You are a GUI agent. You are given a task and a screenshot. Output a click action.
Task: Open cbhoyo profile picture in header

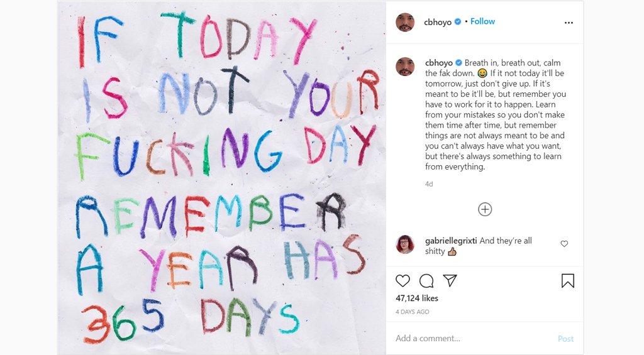405,22
